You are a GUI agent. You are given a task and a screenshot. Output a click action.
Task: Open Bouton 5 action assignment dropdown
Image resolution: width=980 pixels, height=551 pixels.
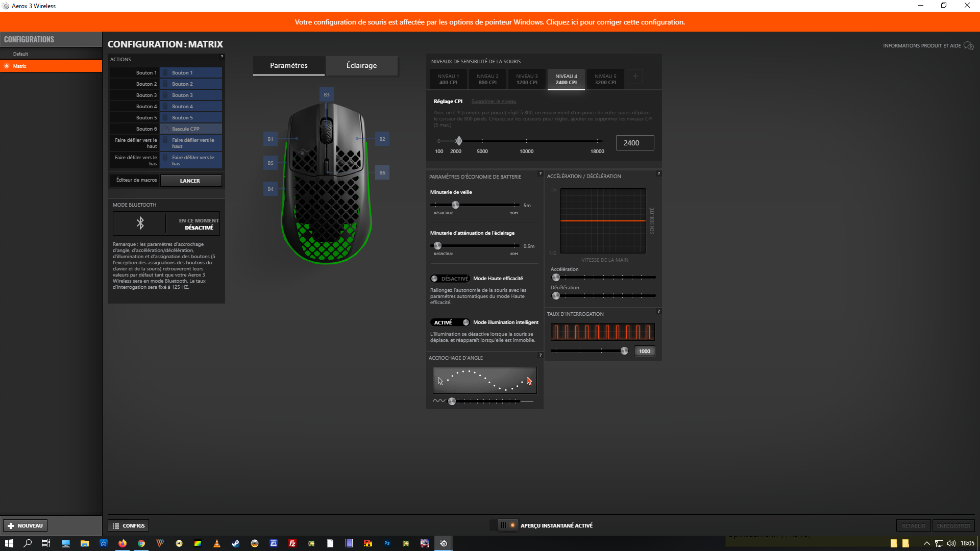tap(191, 117)
